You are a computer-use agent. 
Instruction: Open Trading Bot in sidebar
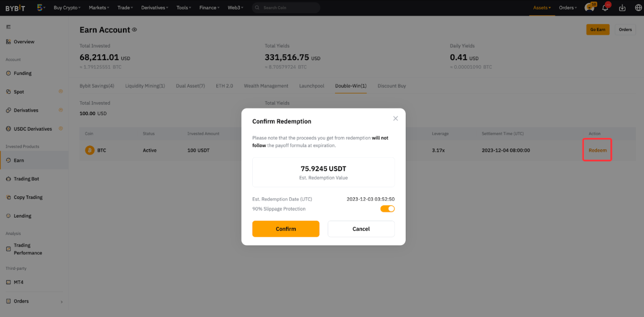(26, 179)
